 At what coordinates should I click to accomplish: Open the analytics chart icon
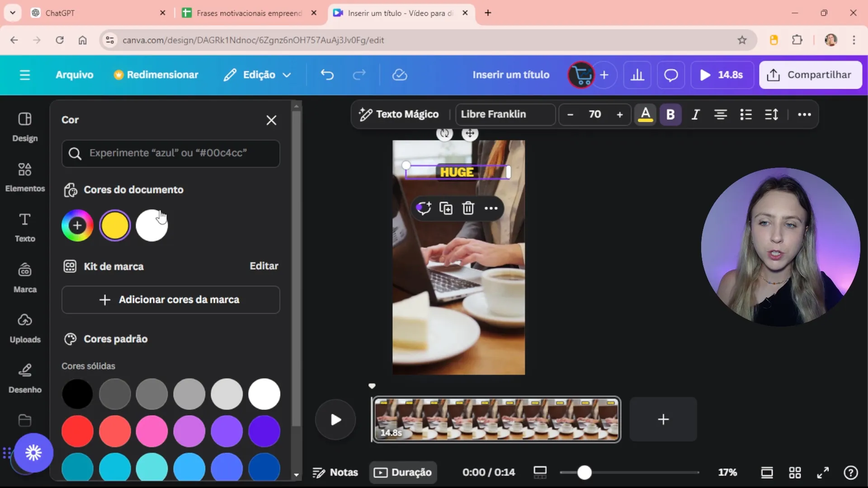(637, 75)
